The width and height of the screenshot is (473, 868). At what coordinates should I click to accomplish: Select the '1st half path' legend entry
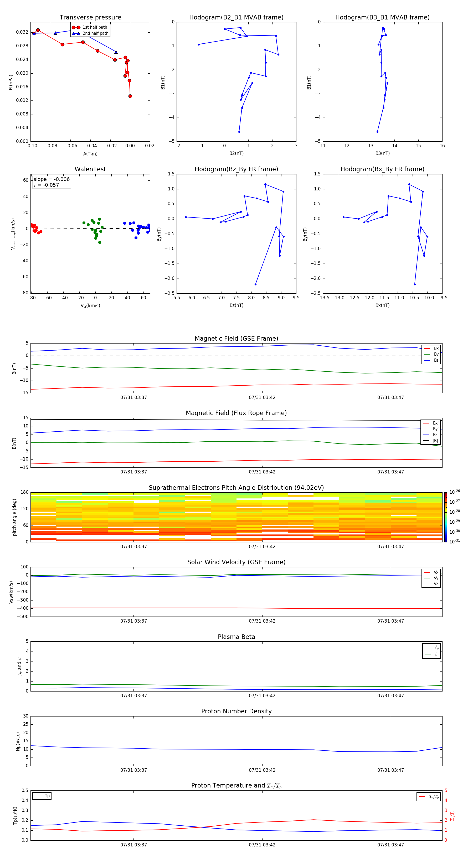click(90, 27)
